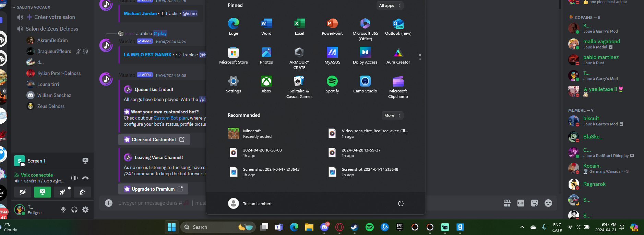
Task: Open Epic Games Launcher on taskbar
Action: tap(400, 227)
